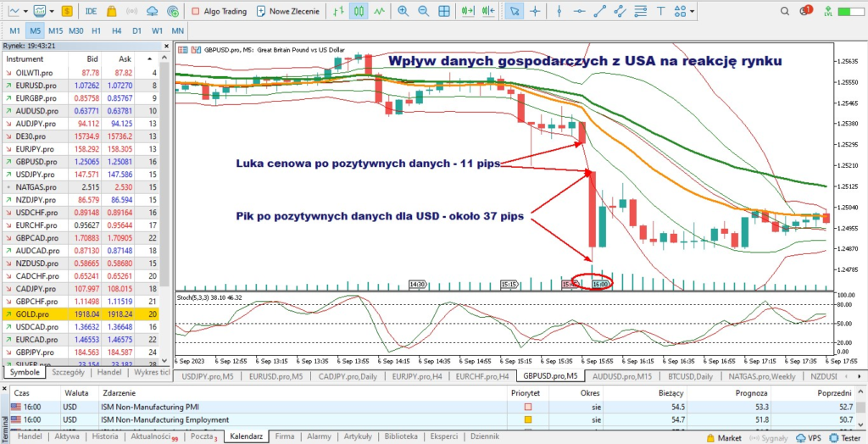Click the zoom in magnifier icon
868x444 pixels.
point(403,11)
